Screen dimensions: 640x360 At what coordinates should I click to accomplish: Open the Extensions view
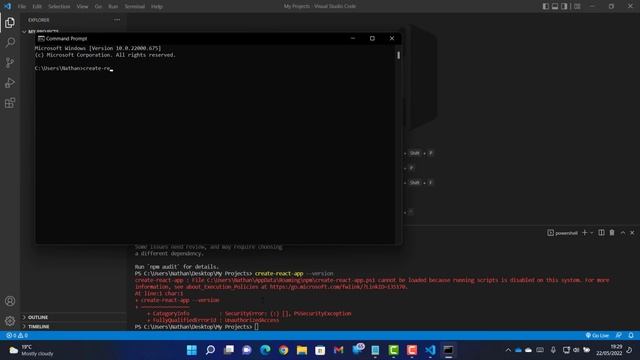(x=10, y=103)
